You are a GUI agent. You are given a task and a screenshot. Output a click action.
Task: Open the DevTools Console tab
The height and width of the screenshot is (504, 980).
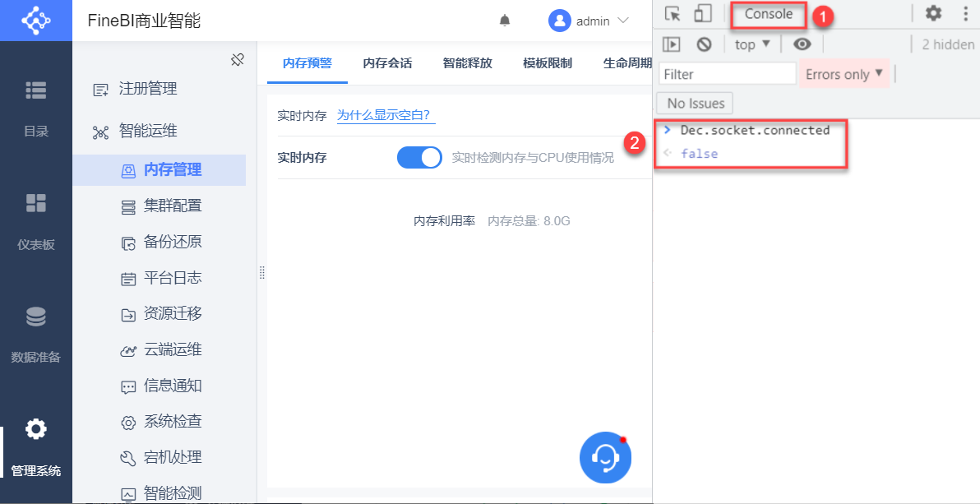click(769, 14)
